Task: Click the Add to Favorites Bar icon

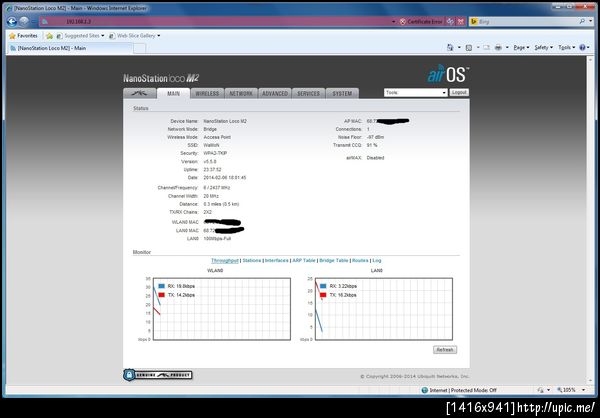Action: pos(49,36)
